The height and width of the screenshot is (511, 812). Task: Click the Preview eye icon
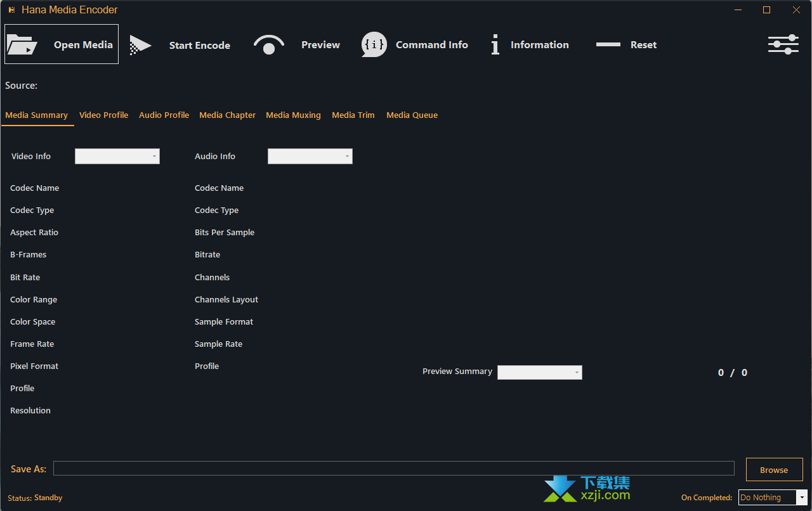coord(269,45)
